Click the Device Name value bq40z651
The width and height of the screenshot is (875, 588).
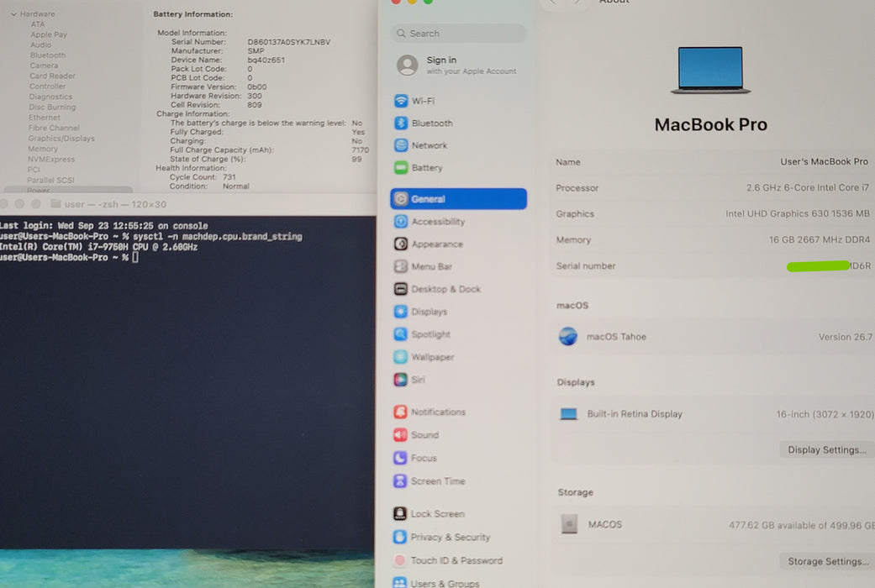[x=266, y=60]
